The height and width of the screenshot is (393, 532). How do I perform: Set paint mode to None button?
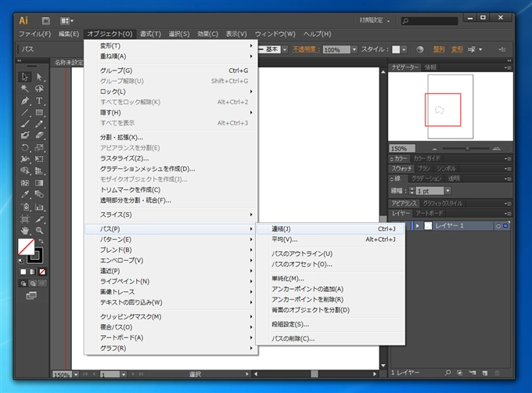click(x=42, y=272)
